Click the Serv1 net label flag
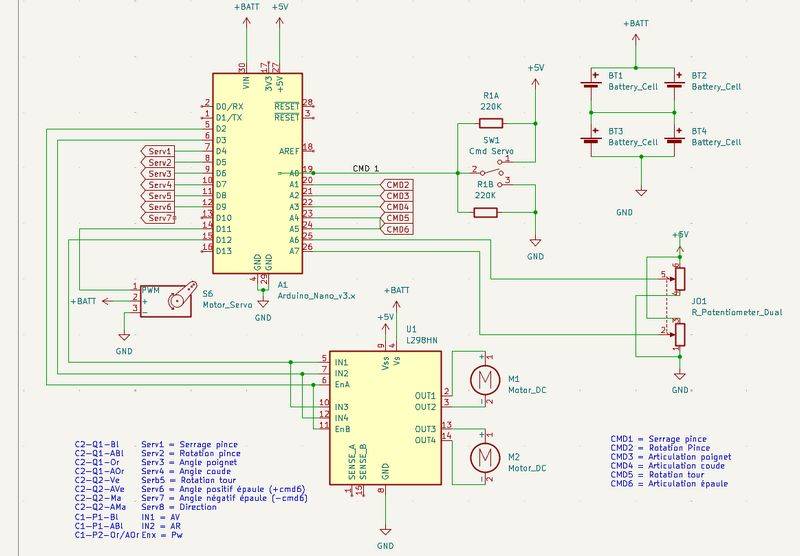Screen dimensions: 800x556 coord(157,151)
